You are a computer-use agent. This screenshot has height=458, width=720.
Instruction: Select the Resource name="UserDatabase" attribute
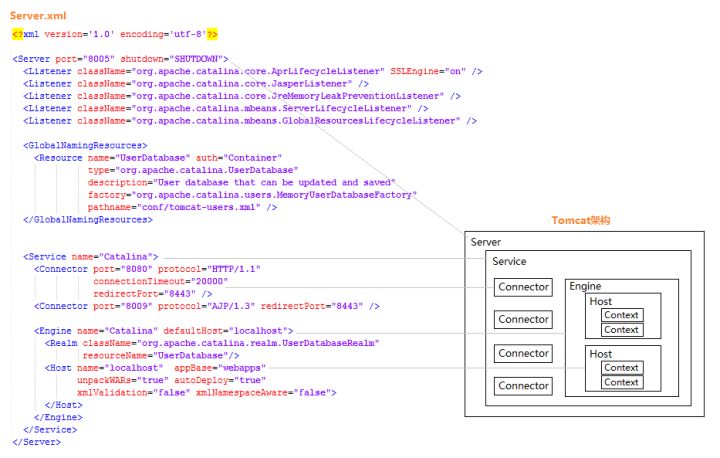[x=139, y=158]
